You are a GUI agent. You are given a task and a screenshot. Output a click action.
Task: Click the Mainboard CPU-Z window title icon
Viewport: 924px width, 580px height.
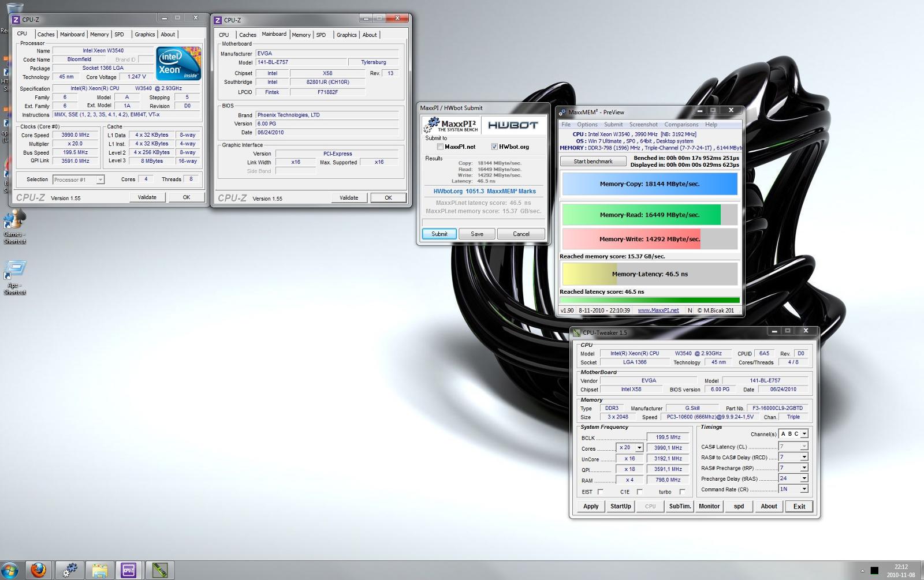(218, 20)
